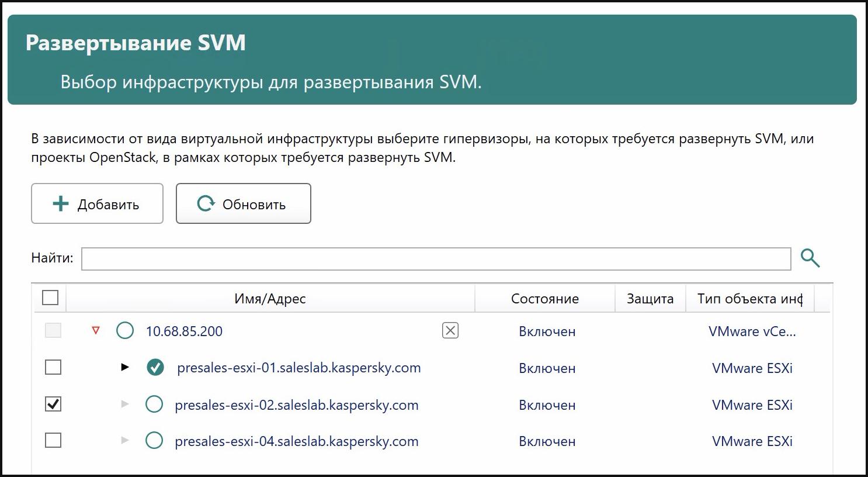Click the Защита column header
Screen dimensions: 868x477
[650, 299]
